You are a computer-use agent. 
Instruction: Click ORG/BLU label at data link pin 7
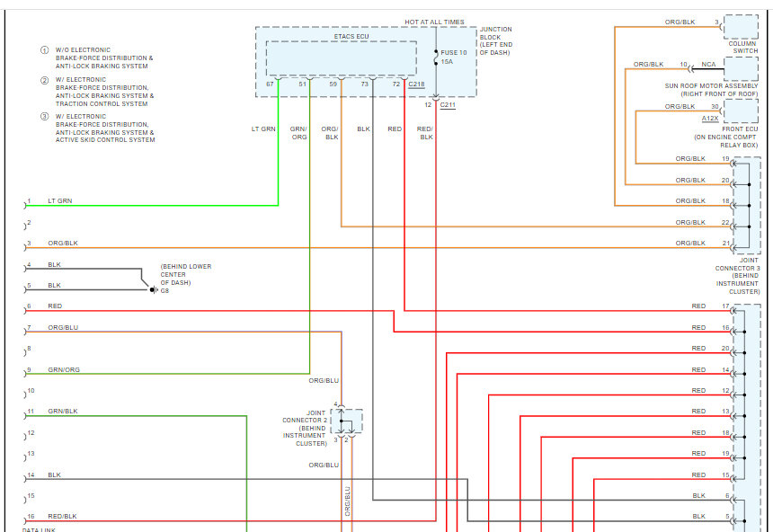tap(63, 328)
